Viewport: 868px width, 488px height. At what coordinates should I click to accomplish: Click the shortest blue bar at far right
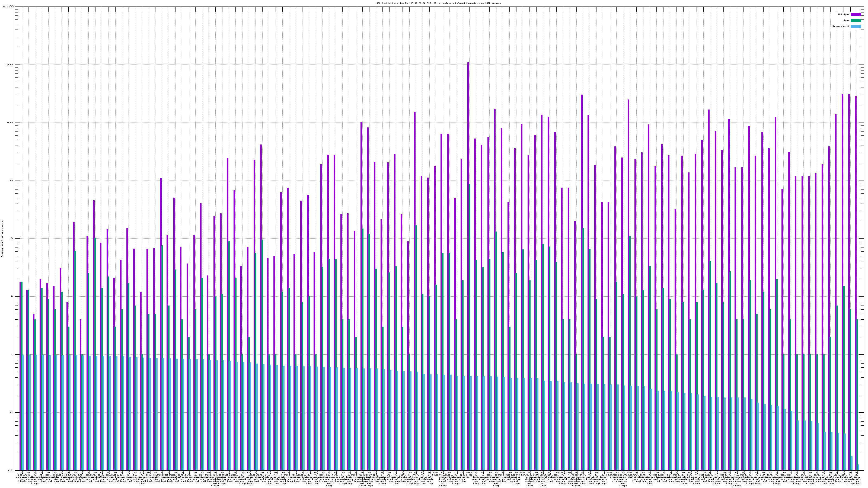tap(859, 467)
